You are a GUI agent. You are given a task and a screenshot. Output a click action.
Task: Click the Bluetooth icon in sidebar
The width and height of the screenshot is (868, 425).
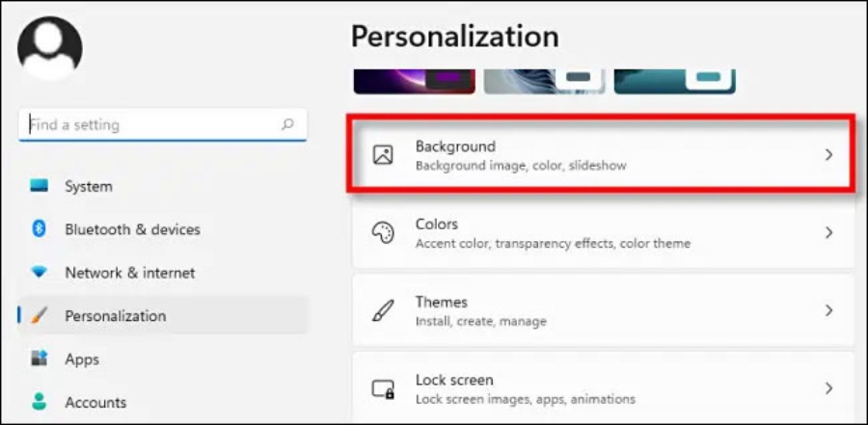pos(39,229)
